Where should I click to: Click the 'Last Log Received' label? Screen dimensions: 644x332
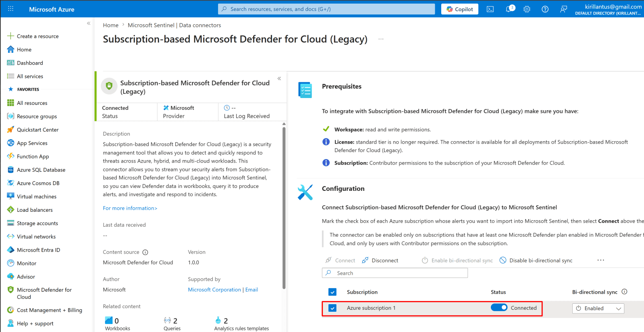(247, 116)
